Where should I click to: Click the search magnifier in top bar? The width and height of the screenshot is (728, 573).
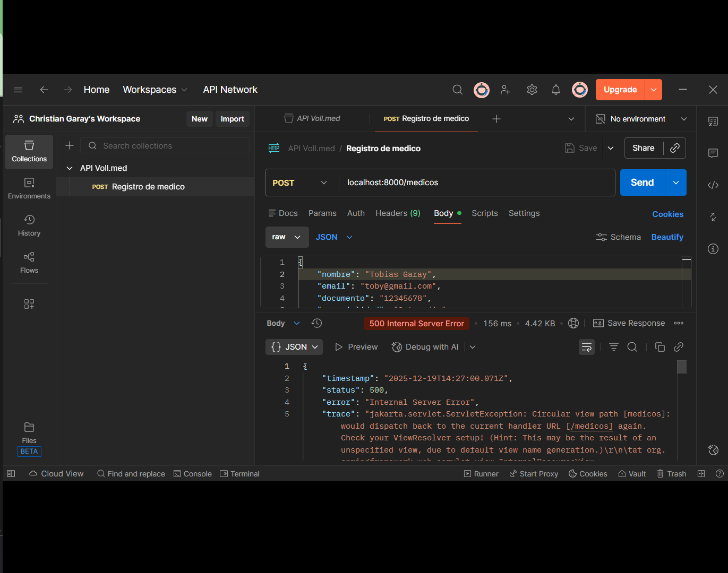pos(457,90)
